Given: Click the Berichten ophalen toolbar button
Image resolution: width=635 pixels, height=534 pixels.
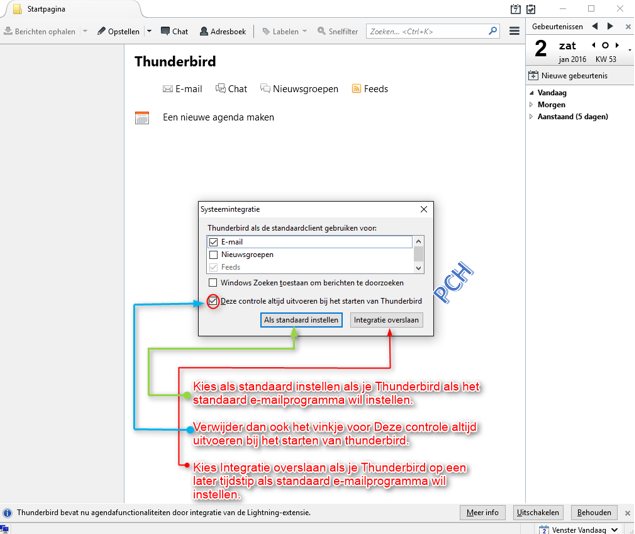Looking at the screenshot, I should [x=40, y=31].
